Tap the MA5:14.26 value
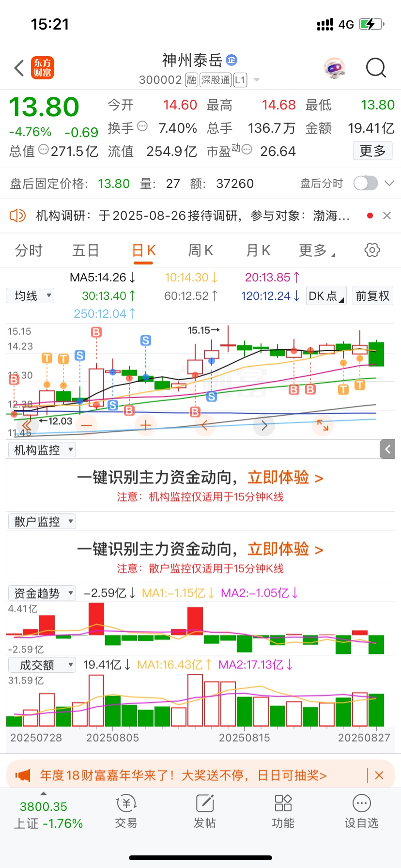Image resolution: width=401 pixels, height=868 pixels. tap(103, 277)
